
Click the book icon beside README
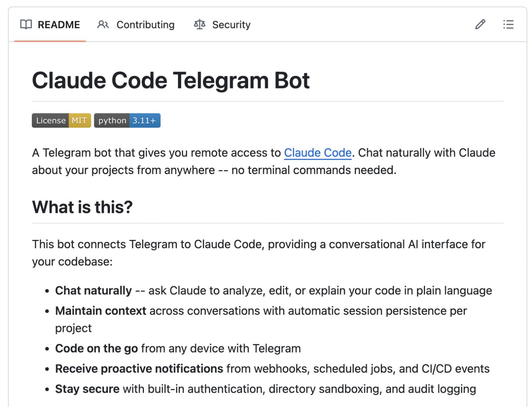point(26,25)
